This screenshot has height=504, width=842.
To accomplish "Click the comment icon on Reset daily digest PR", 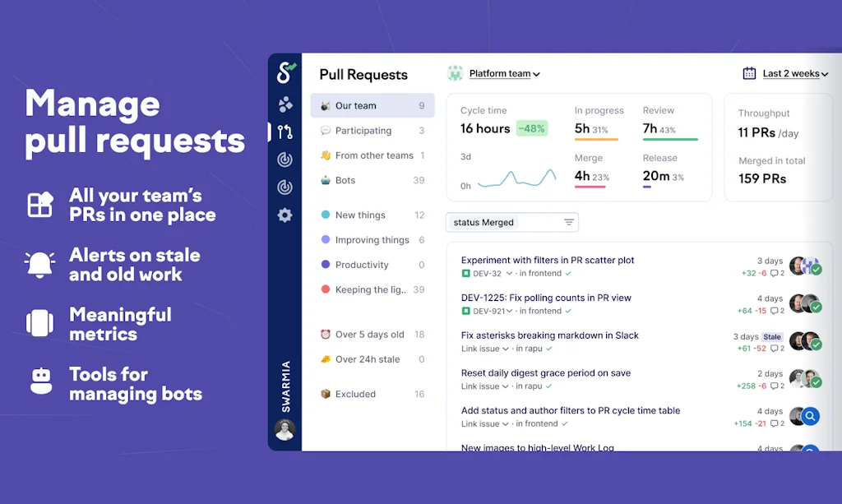I will coord(775,386).
